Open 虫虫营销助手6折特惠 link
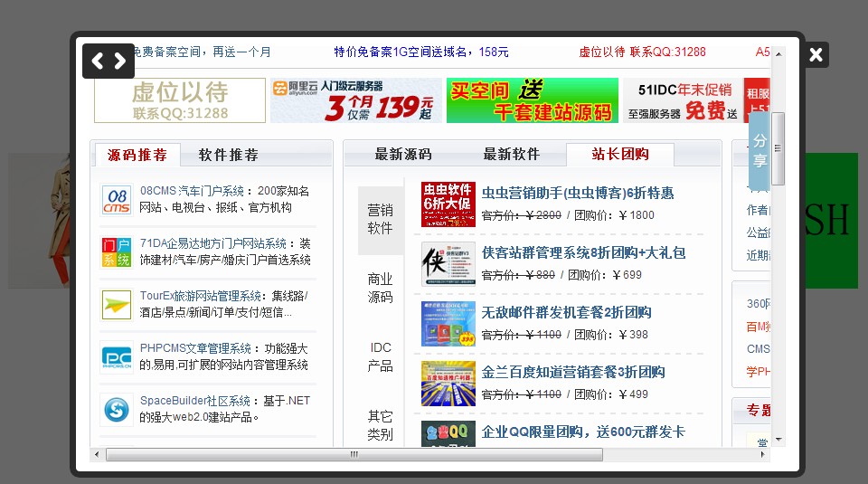Image resolution: width=868 pixels, height=484 pixels. tap(578, 194)
